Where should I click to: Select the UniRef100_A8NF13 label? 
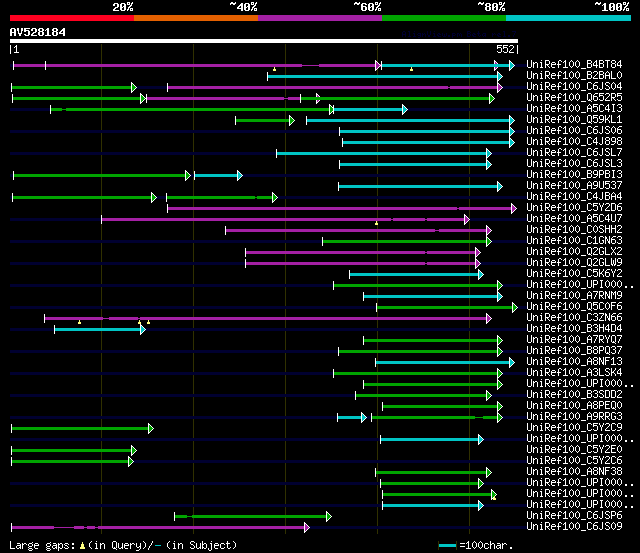[x=574, y=362]
